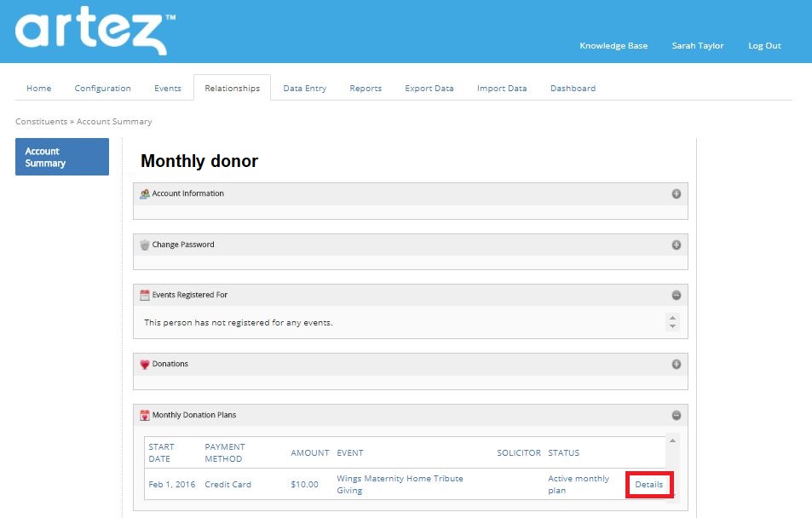The image size is (812, 518).
Task: Expand the Account Information section
Action: click(677, 193)
